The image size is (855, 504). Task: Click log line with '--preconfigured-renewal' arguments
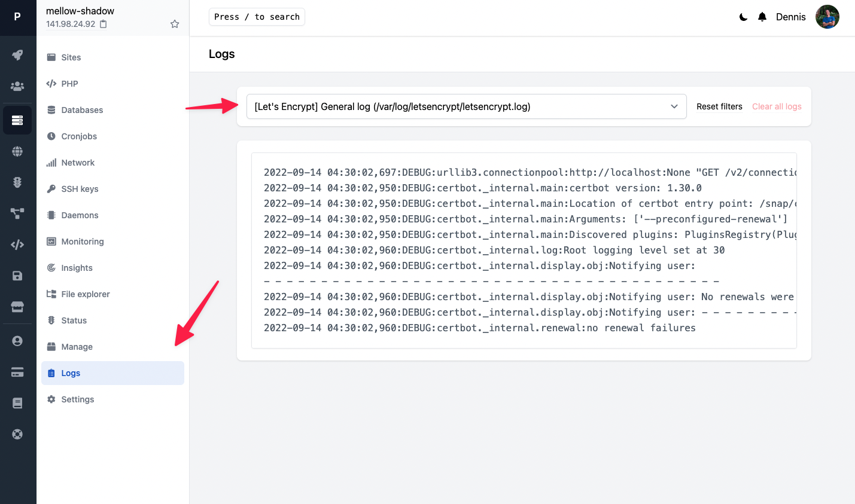(x=526, y=219)
